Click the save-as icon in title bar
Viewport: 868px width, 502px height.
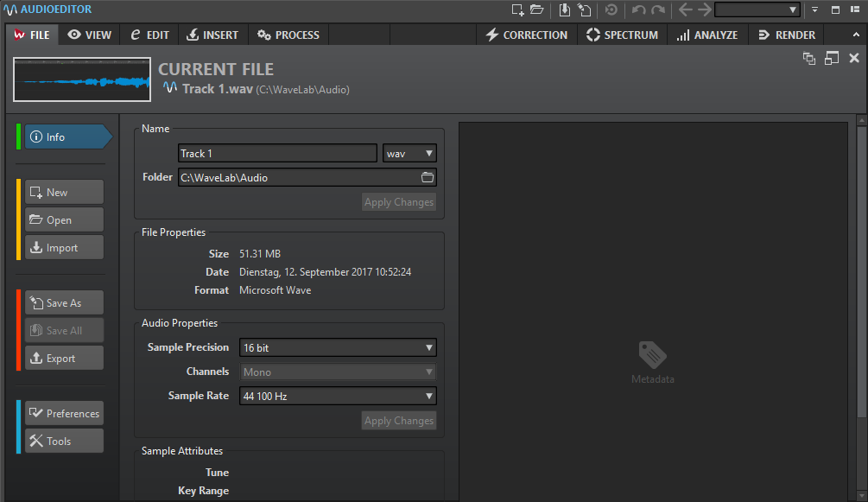tap(584, 10)
